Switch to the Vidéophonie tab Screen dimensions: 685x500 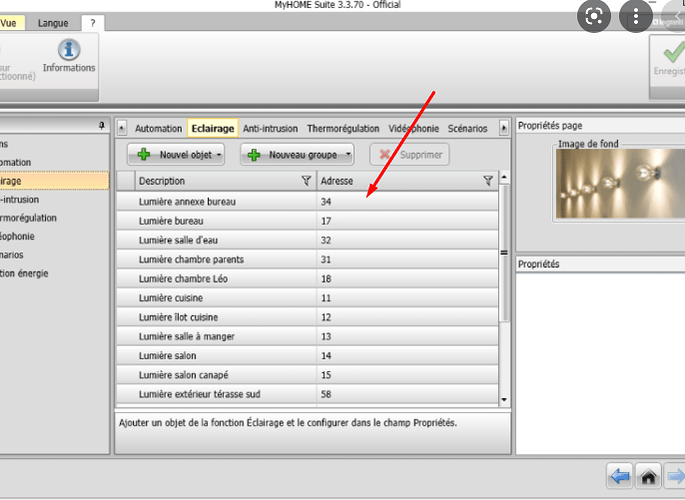click(413, 128)
